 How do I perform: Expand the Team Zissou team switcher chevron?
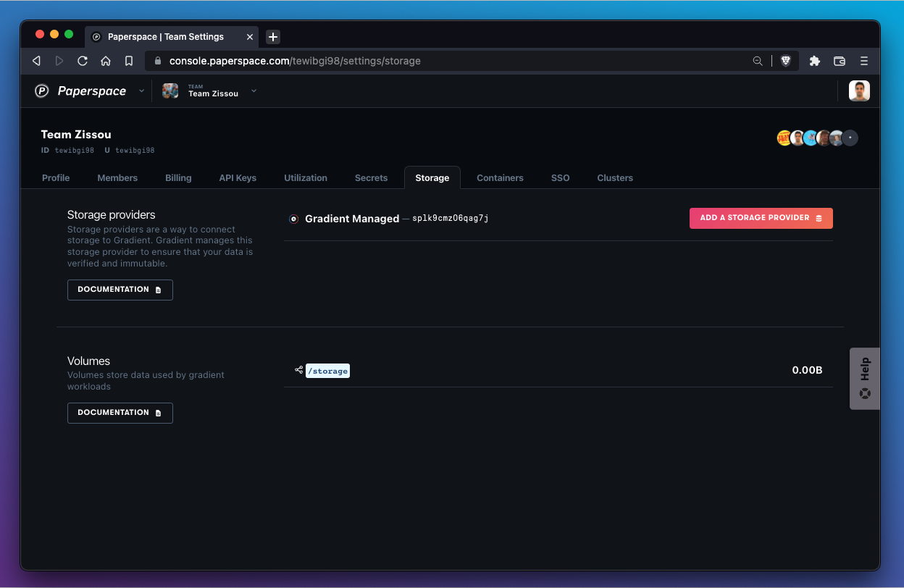click(x=254, y=91)
